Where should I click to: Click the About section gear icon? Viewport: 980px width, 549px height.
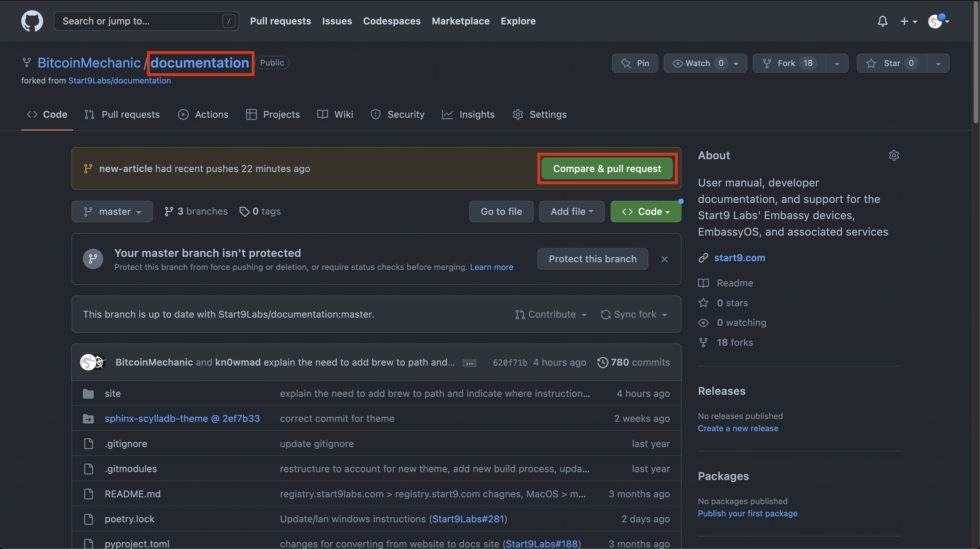coord(894,155)
